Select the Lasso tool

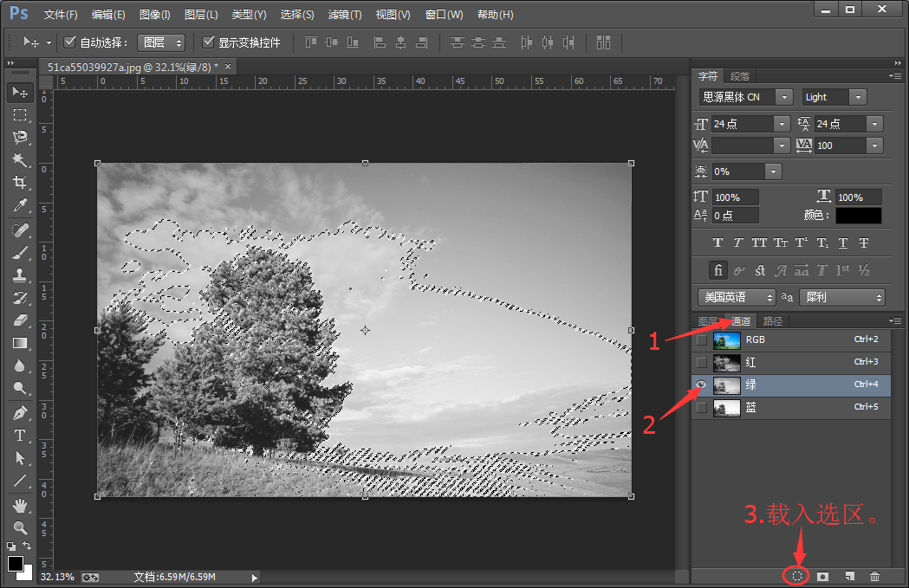(x=20, y=137)
